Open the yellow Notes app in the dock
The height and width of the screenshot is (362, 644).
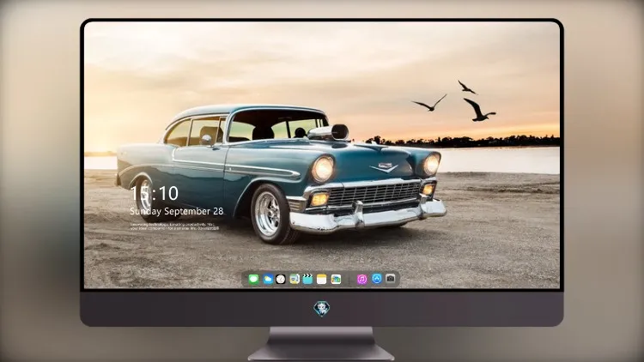tap(322, 280)
